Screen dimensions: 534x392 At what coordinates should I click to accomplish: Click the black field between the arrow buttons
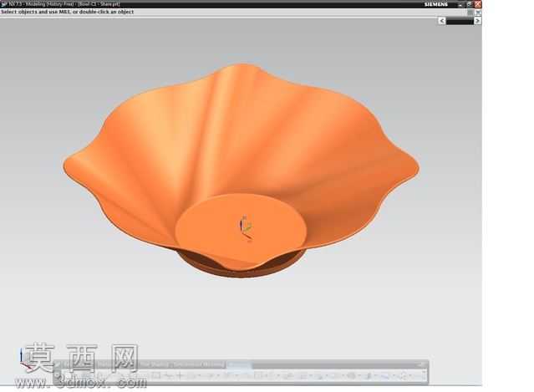point(460,21)
